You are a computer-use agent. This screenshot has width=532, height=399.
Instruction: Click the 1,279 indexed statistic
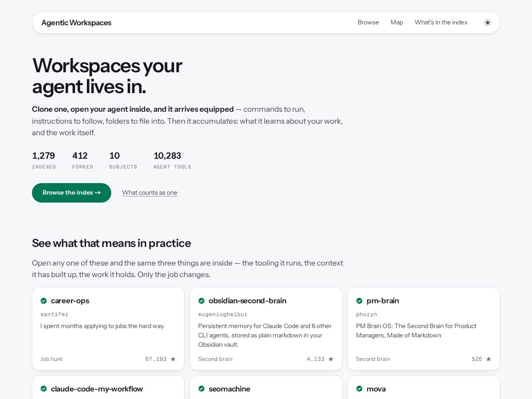pyautogui.click(x=44, y=160)
